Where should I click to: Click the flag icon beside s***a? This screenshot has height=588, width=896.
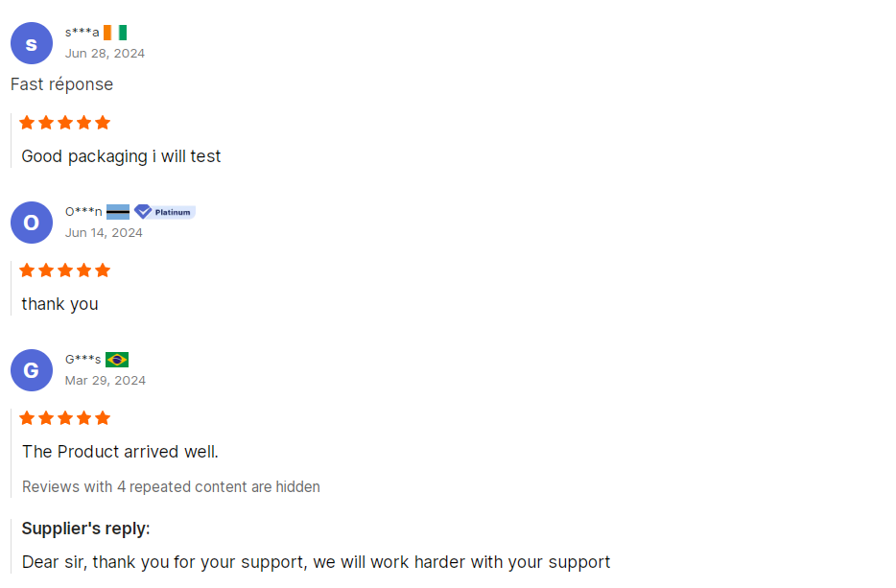click(115, 33)
